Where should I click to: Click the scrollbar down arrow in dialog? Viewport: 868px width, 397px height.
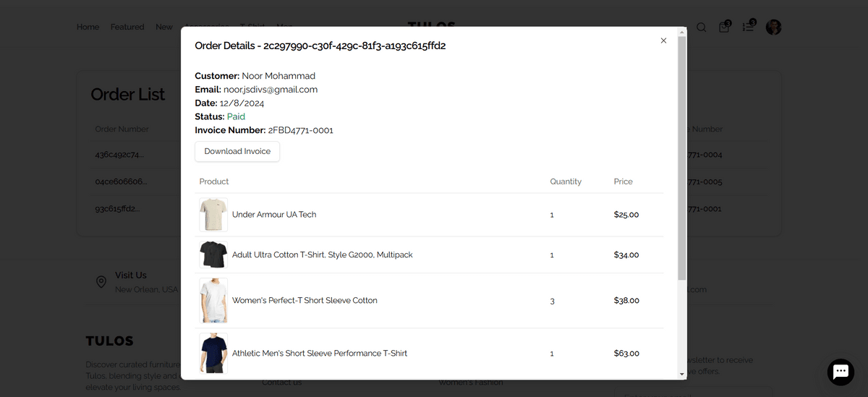pyautogui.click(x=681, y=374)
